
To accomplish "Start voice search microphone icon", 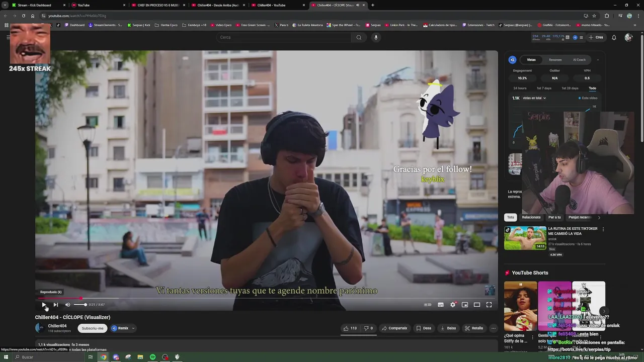I will 376,37.
